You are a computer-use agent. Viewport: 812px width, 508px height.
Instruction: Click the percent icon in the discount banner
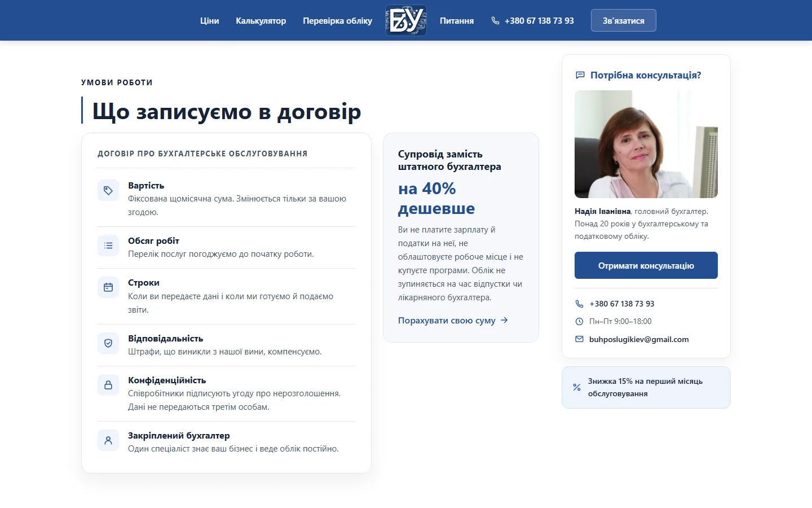click(x=577, y=387)
